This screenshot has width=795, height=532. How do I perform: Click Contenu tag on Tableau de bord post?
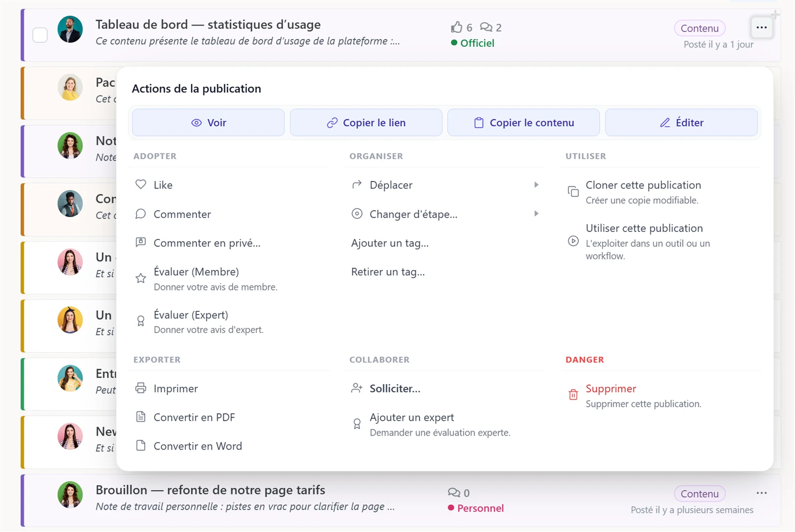(x=700, y=28)
